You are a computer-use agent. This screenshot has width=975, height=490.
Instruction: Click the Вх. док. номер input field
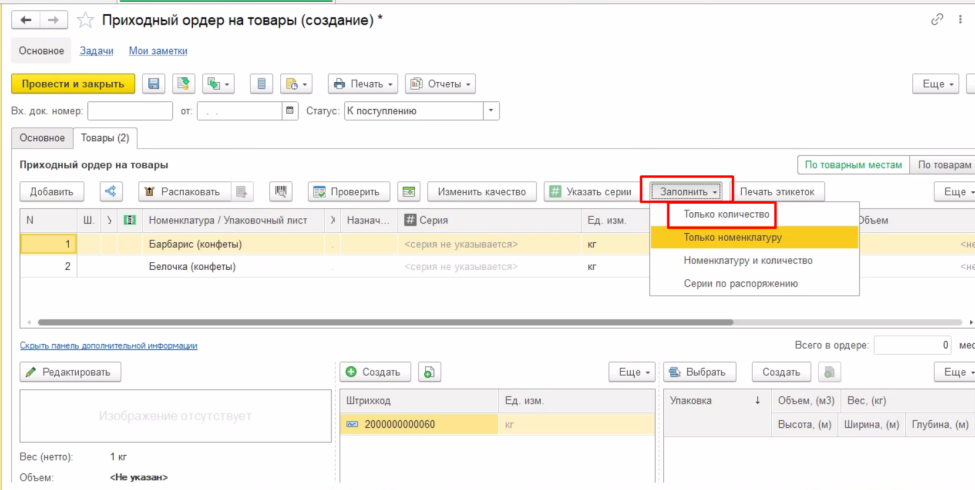[x=130, y=111]
